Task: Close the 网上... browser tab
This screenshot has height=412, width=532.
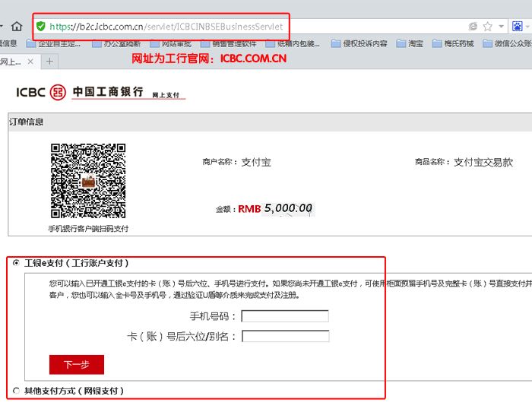Action: point(30,62)
